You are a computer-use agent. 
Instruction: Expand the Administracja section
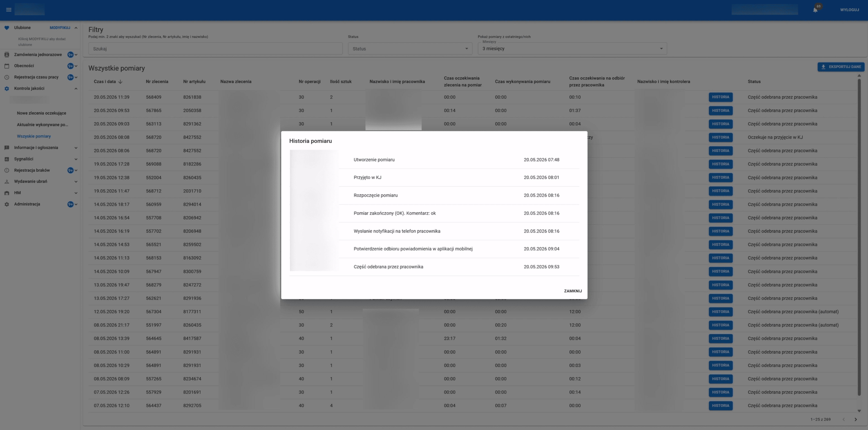76,204
